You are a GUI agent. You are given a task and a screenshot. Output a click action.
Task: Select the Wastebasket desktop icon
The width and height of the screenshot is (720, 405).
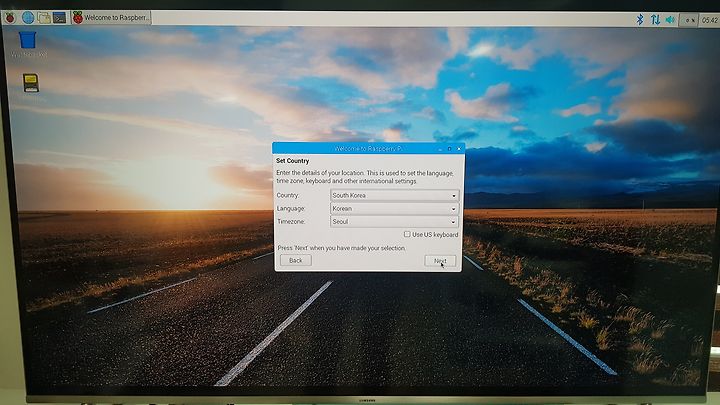pos(28,44)
